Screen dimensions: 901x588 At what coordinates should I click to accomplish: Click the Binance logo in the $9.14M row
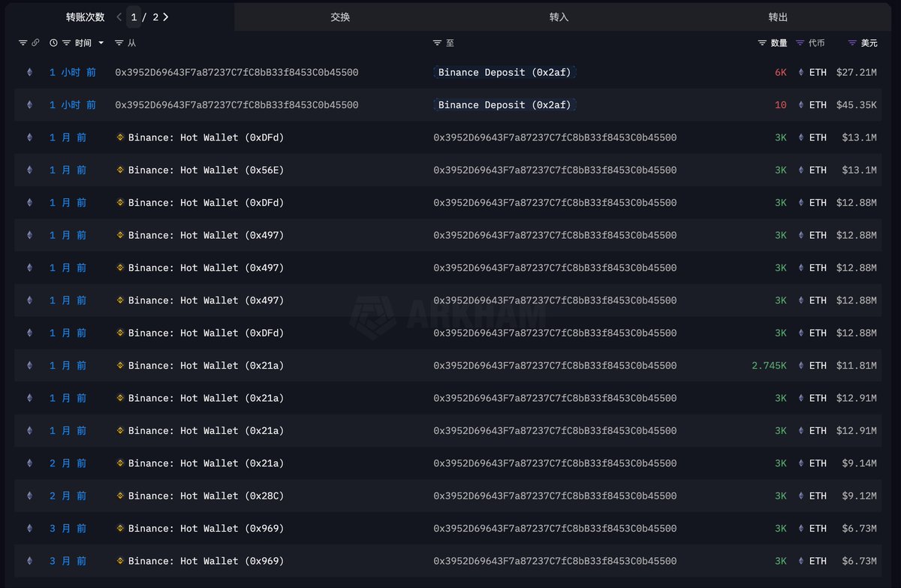click(120, 463)
